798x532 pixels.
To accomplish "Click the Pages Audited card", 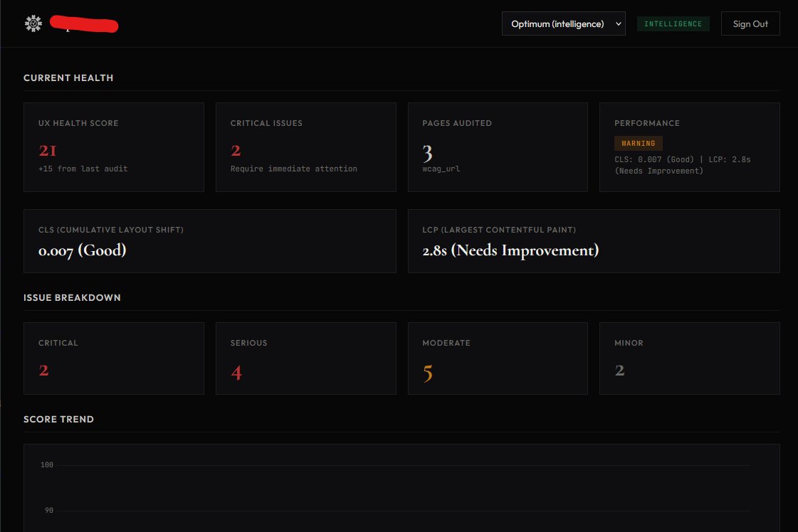I will coord(498,146).
